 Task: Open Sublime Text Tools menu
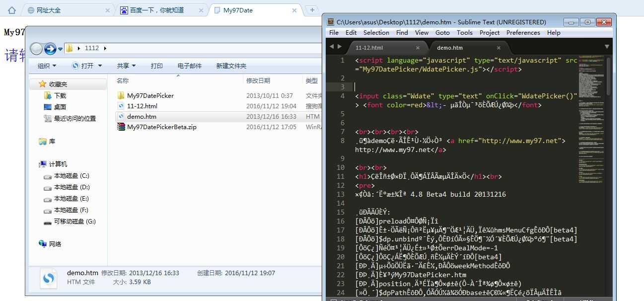click(x=465, y=32)
